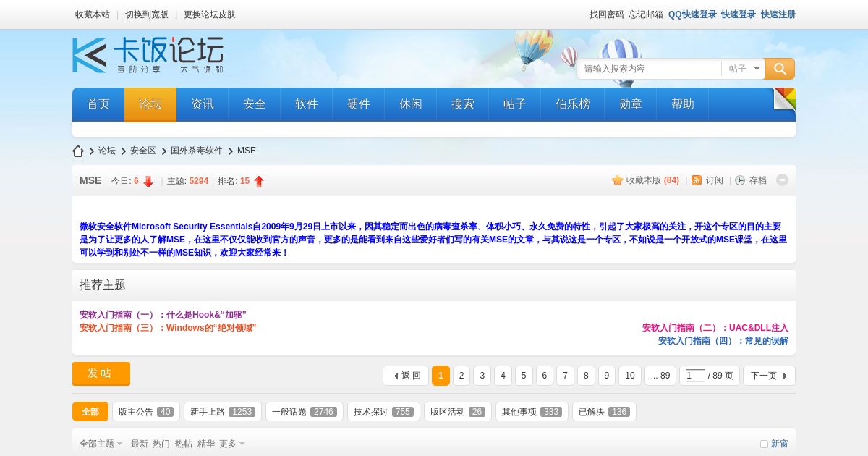Open the 伯乐榜 nav tab
Image resolution: width=868 pixels, height=456 pixels.
[x=573, y=104]
